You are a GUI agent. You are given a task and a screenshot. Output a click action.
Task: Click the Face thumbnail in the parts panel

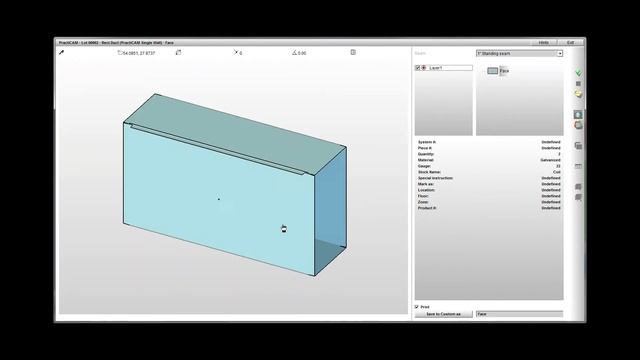click(x=493, y=71)
